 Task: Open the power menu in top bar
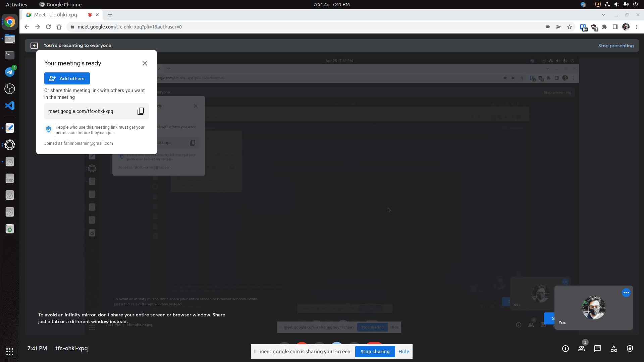635,4
